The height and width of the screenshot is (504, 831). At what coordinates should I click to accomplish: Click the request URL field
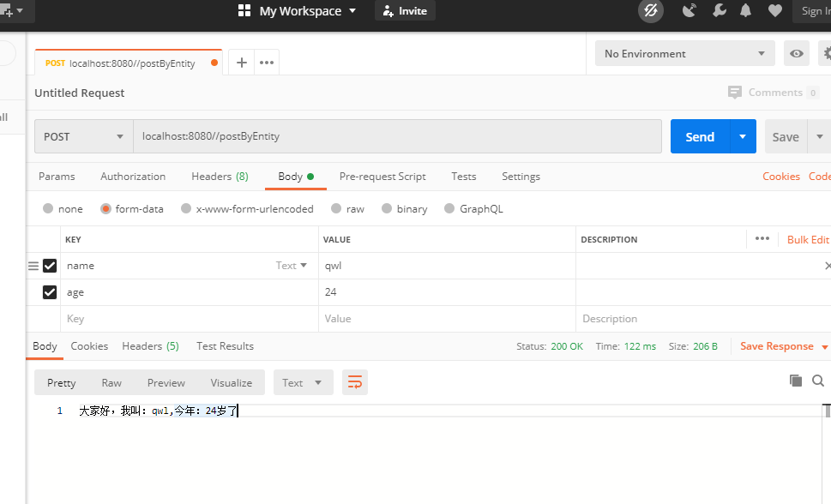[x=397, y=137]
